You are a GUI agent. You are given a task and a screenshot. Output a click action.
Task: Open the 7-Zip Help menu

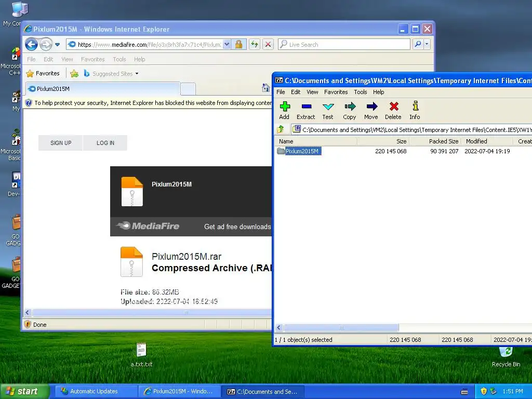(378, 92)
